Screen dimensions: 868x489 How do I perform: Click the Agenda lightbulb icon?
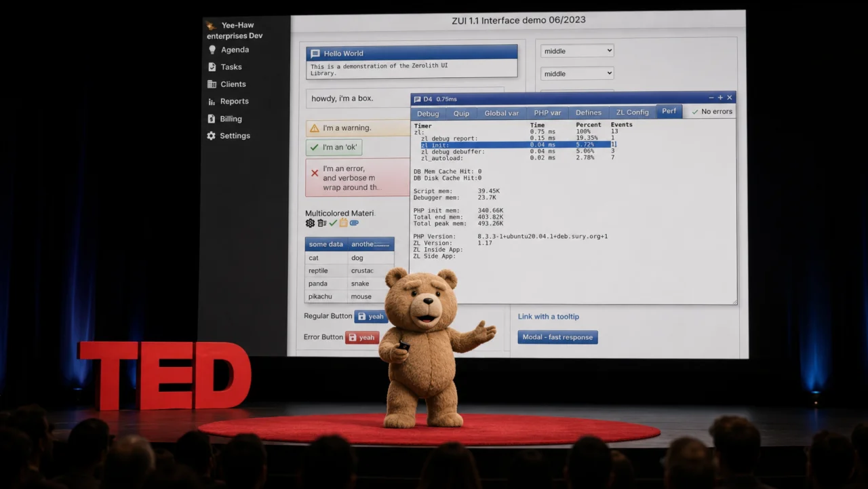(x=212, y=50)
